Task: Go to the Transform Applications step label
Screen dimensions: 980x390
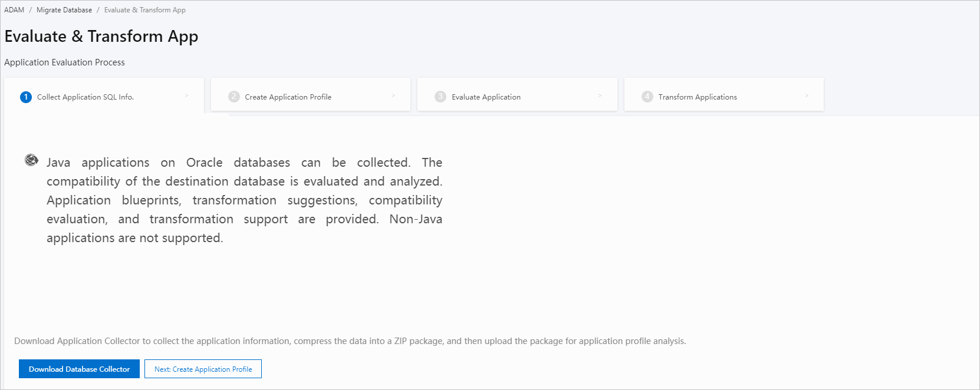Action: [698, 97]
